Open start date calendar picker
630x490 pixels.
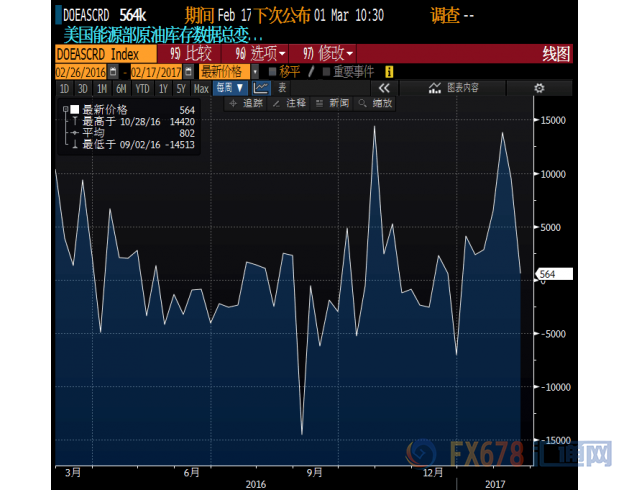pos(111,72)
